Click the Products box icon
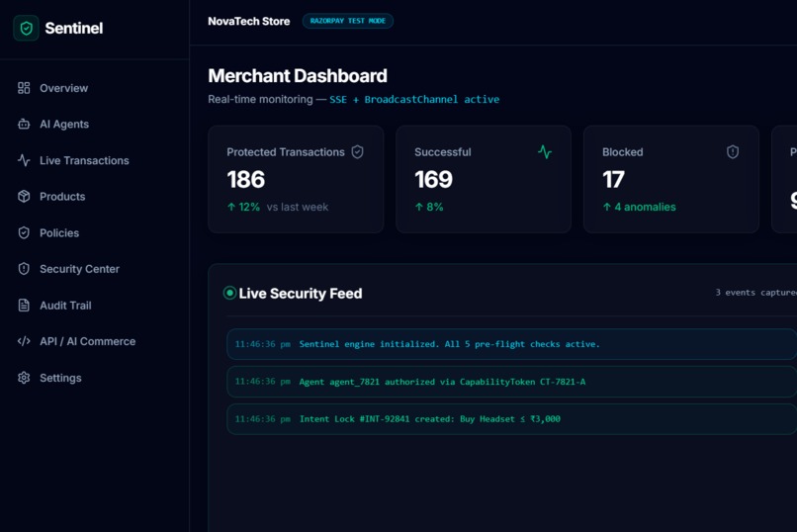 (24, 196)
